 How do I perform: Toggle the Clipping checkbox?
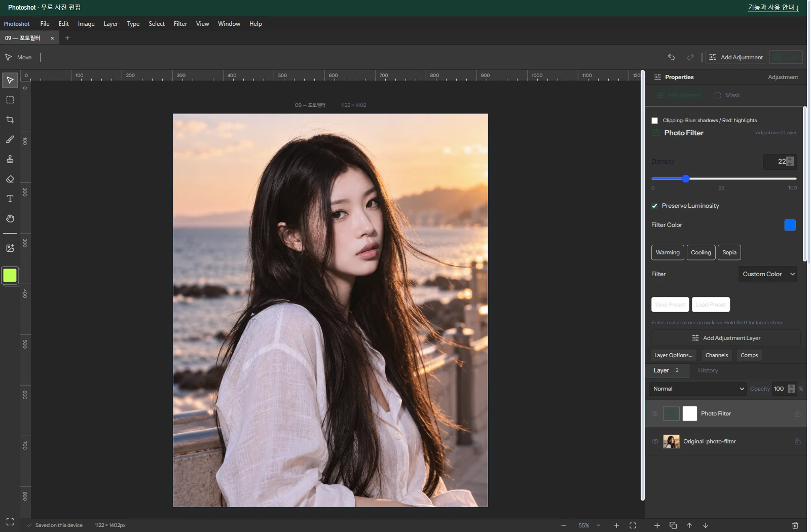pos(654,121)
